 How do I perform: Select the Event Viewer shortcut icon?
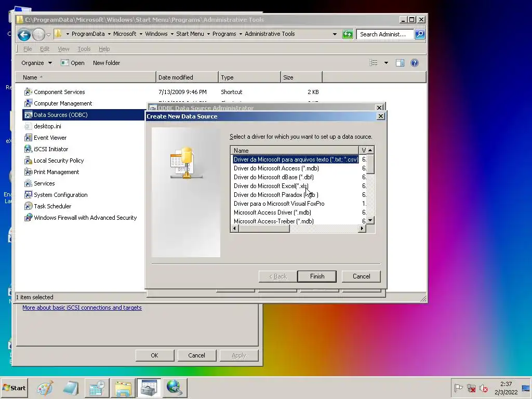28,138
